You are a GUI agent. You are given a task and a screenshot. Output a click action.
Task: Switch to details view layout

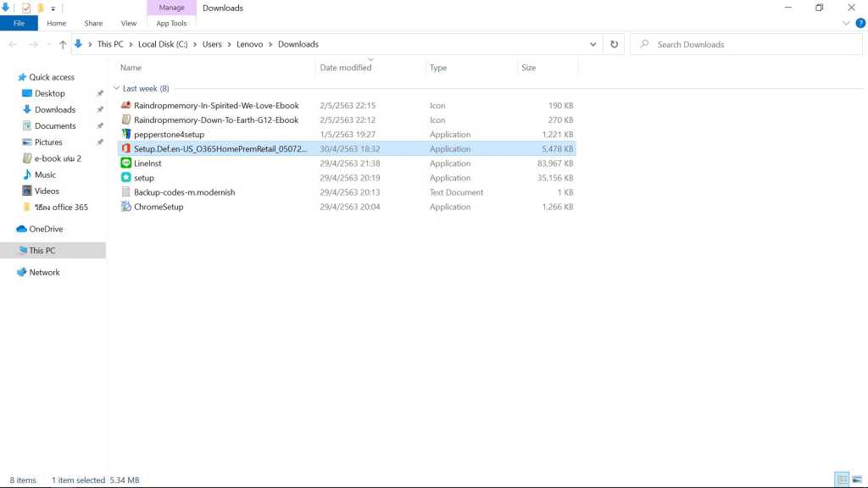(842, 480)
